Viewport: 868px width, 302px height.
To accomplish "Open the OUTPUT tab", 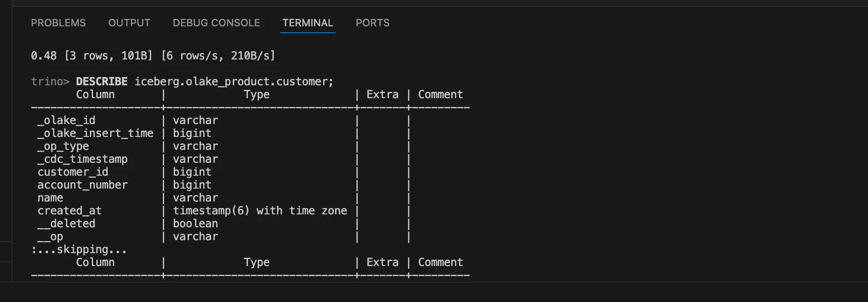I will pyautogui.click(x=129, y=23).
